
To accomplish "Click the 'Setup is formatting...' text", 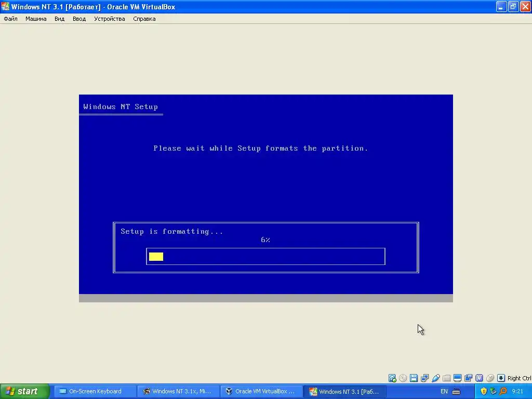I will (x=172, y=231).
